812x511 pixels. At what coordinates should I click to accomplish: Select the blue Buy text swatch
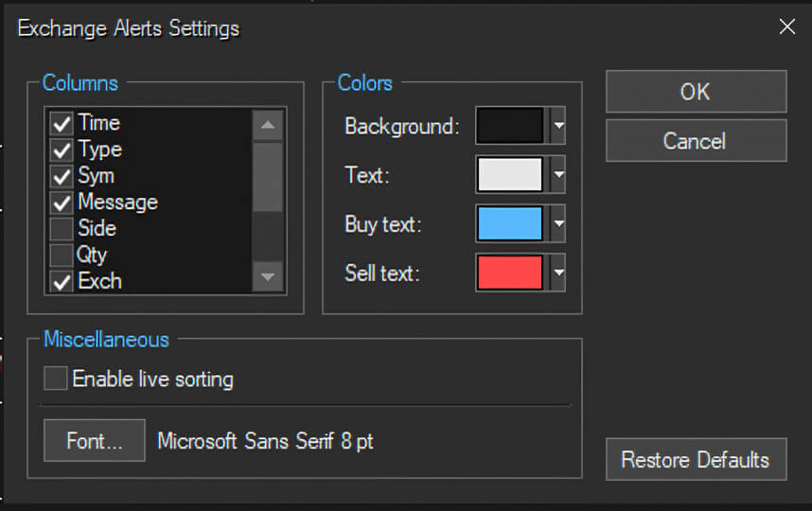[x=510, y=223]
